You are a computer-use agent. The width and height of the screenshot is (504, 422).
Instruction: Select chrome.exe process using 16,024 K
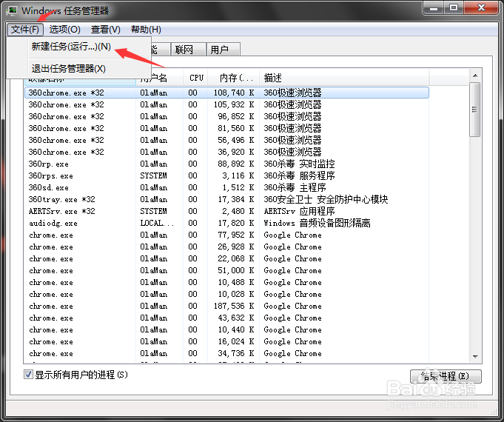click(226, 341)
